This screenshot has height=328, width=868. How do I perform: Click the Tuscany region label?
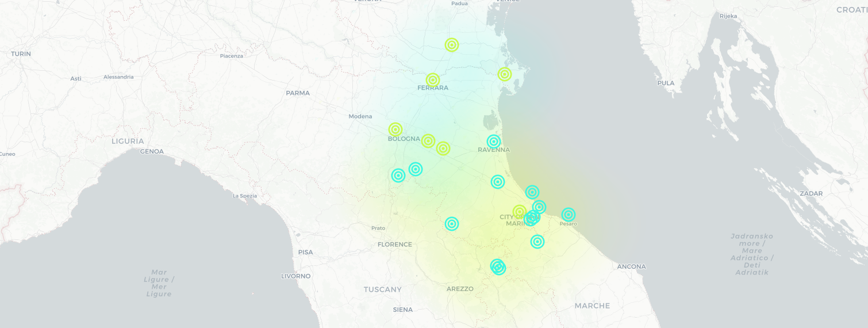click(x=383, y=289)
